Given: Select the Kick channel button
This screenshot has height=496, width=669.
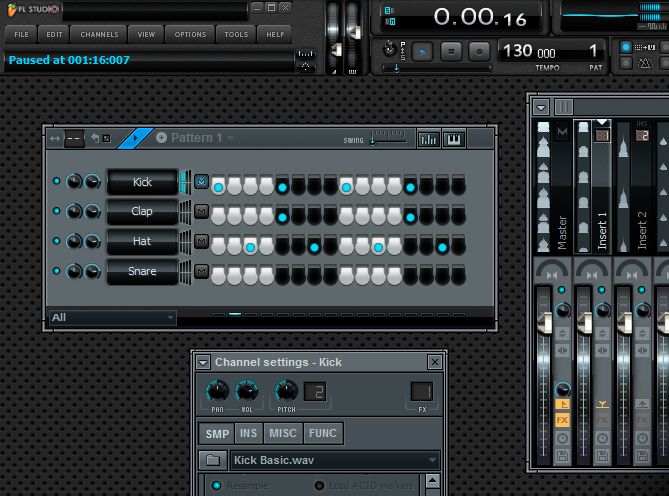Looking at the screenshot, I should 142,182.
